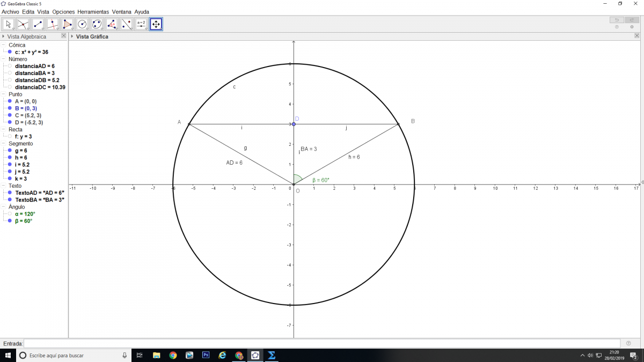Select the Move arrow tool
644x362 pixels.
[x=9, y=24]
